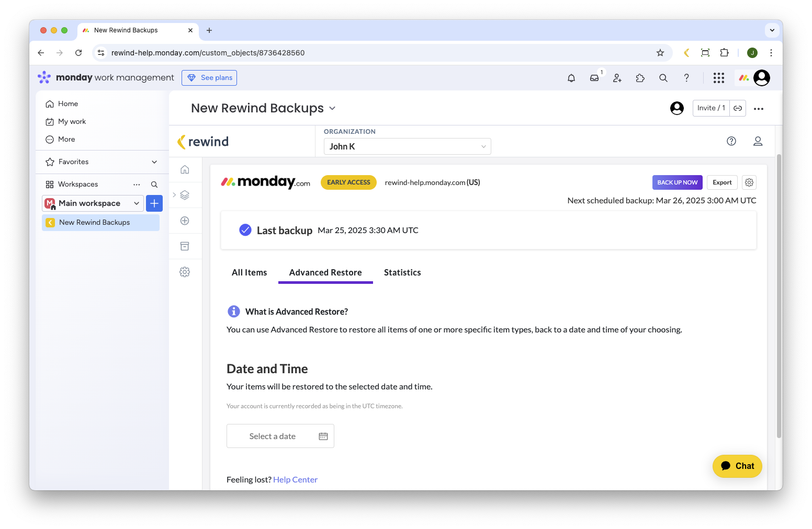Viewport: 812px width, 529px height.
Task: Click the browser address bar URL
Action: tap(208, 53)
